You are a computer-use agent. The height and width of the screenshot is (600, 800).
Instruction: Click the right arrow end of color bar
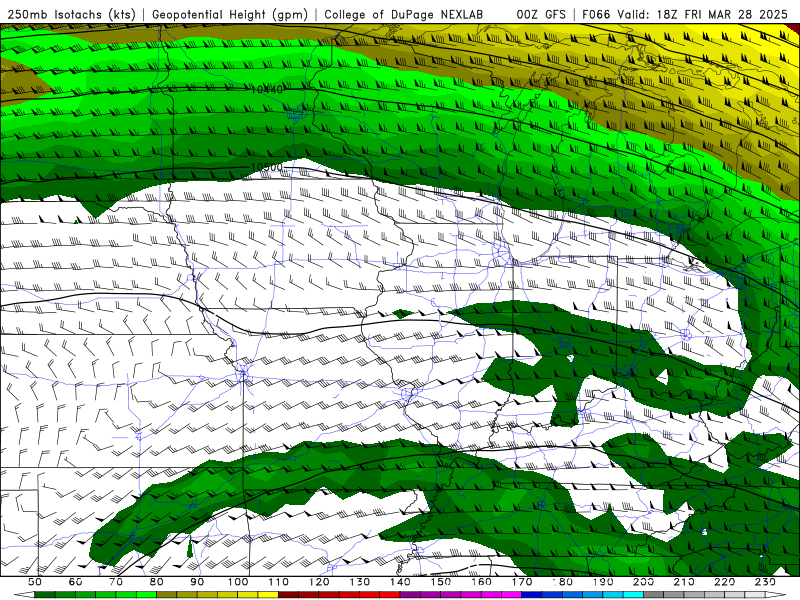coord(776,595)
